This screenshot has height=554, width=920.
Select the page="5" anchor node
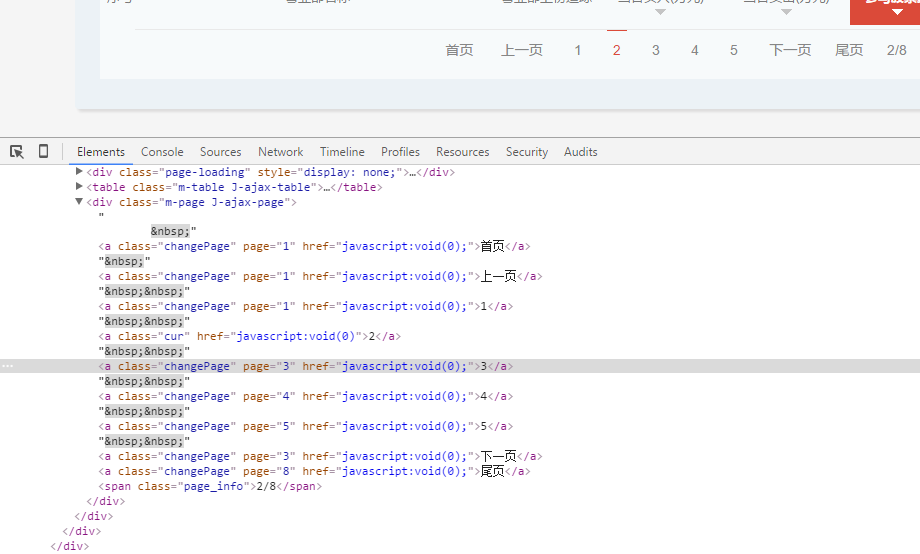306,426
